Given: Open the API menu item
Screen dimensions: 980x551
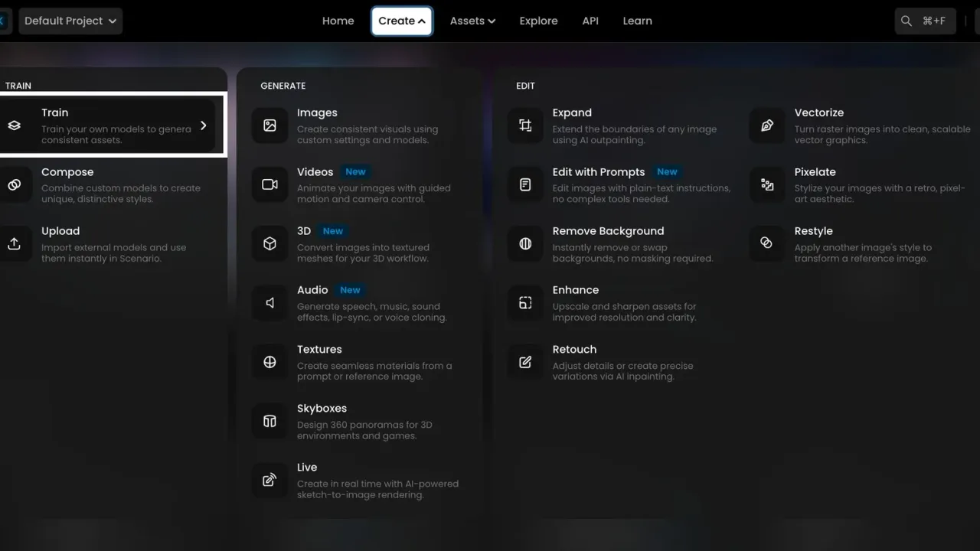Looking at the screenshot, I should (x=590, y=21).
